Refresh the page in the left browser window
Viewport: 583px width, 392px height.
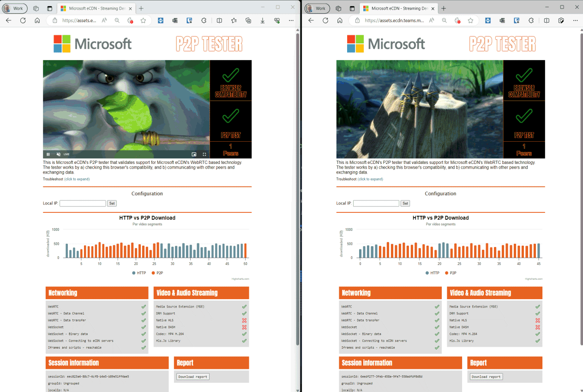[x=23, y=20]
